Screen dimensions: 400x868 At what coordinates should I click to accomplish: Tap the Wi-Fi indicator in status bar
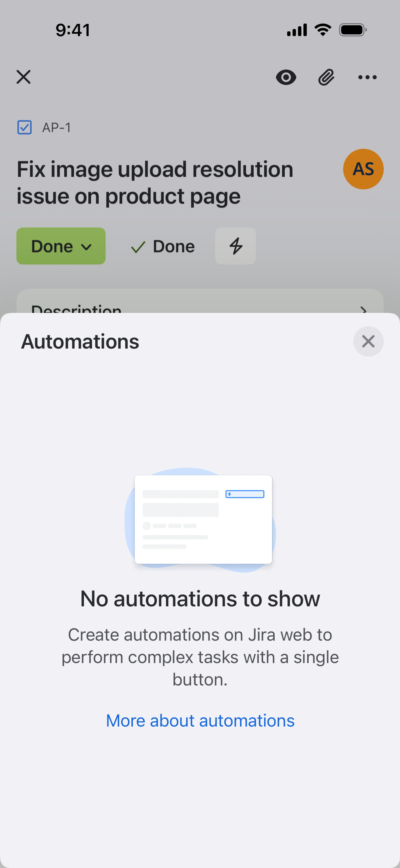323,30
